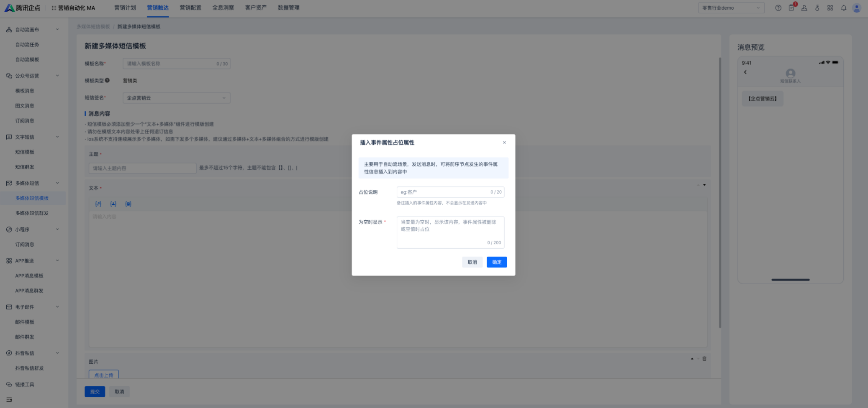This screenshot has height=408, width=868.
Task: Open the task clipboard icon with badge
Action: click(791, 8)
